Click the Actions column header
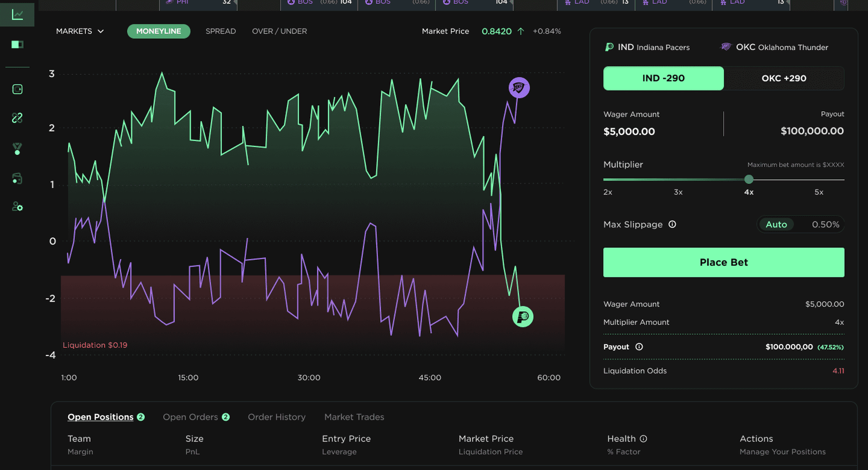 756,439
